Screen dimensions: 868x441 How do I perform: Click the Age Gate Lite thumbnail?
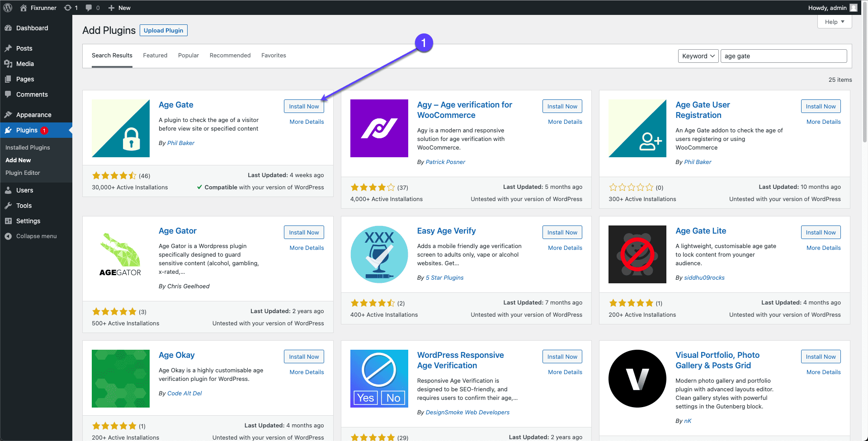[637, 254]
